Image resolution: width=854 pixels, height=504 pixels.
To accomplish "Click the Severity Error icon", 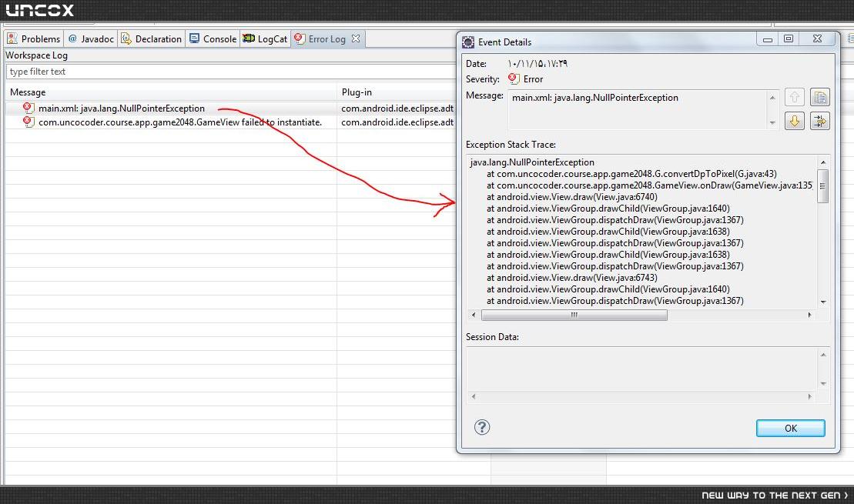I will [x=514, y=79].
